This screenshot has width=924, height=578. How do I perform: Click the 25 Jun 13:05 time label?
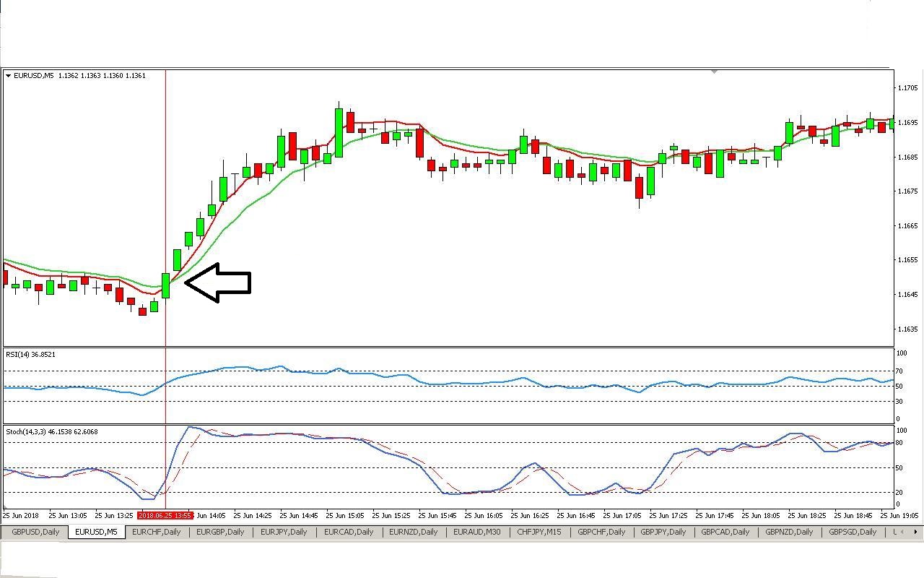pyautogui.click(x=68, y=515)
